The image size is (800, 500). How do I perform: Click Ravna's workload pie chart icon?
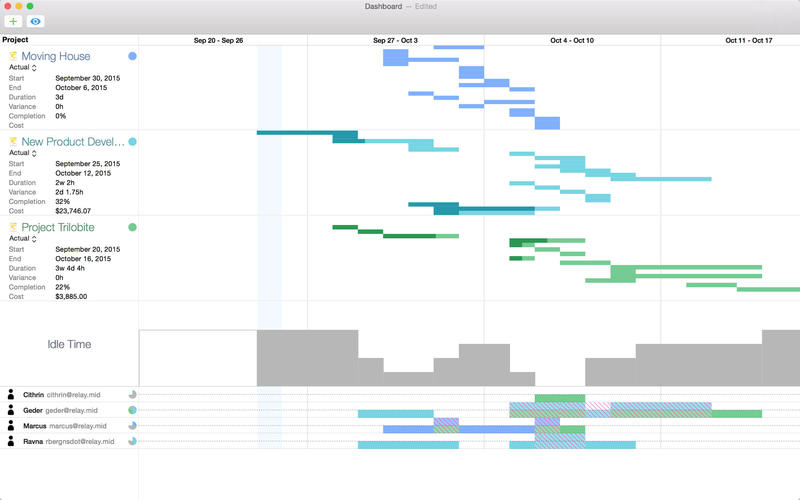click(132, 441)
